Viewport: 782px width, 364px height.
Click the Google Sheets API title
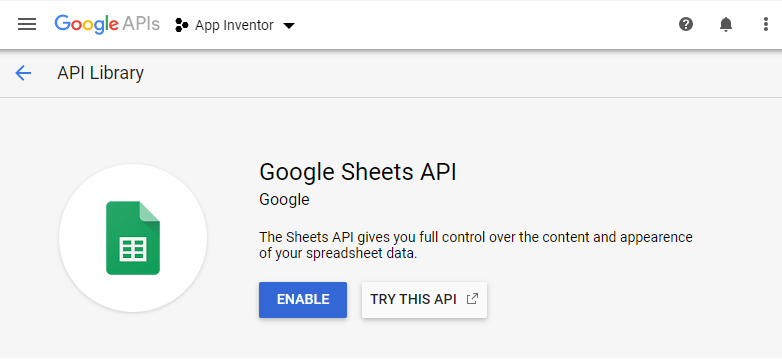pos(358,172)
